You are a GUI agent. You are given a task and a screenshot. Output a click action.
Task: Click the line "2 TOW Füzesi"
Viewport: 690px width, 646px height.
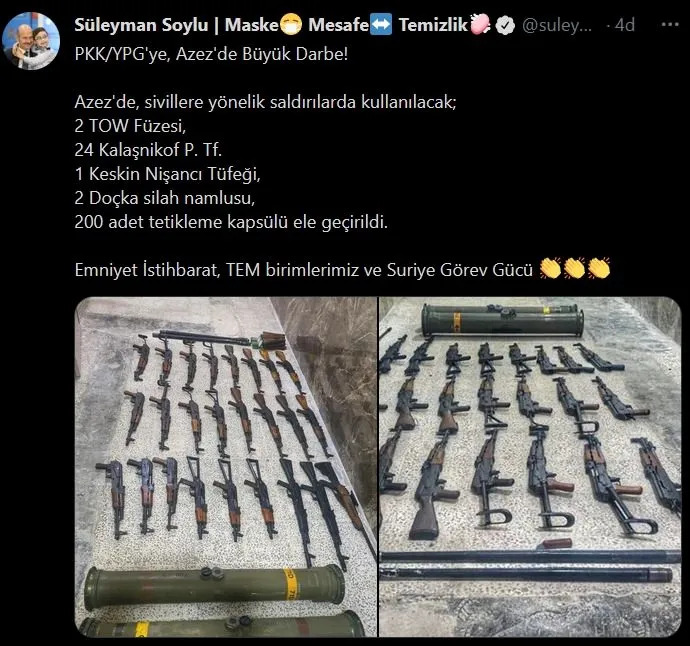click(x=133, y=125)
